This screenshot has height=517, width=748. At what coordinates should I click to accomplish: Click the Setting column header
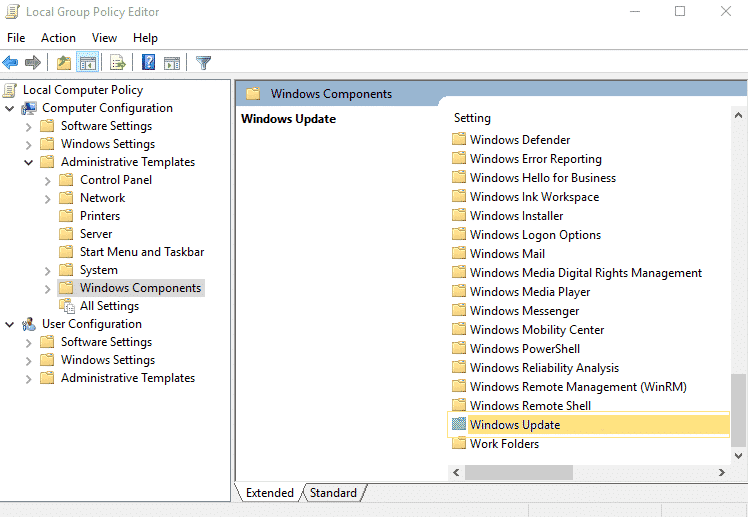[472, 118]
